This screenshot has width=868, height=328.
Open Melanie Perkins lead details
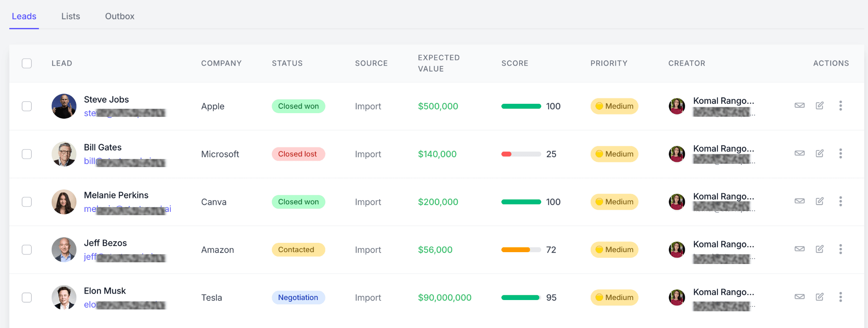pyautogui.click(x=116, y=195)
